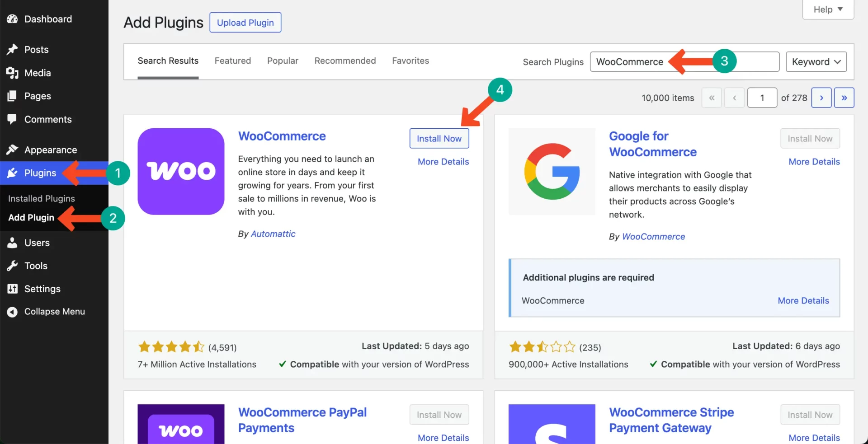Click the Users person icon
The image size is (868, 444).
[x=12, y=243]
